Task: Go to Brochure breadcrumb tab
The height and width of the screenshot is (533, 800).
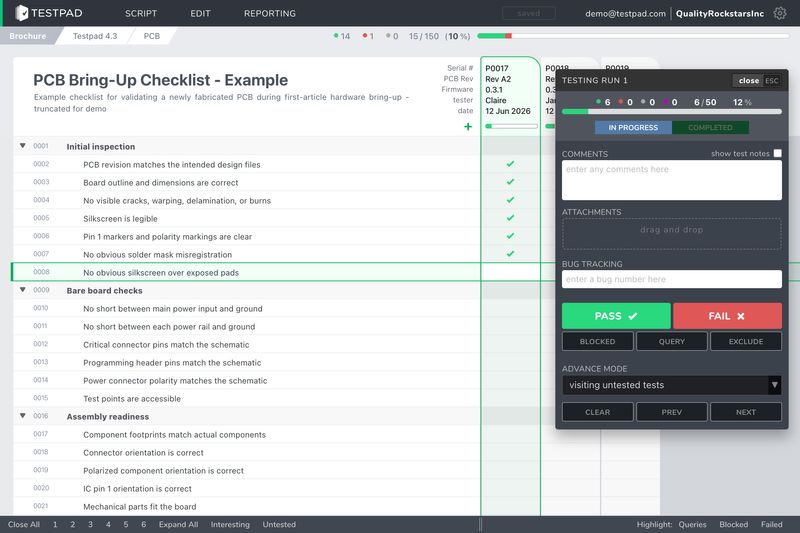Action: pos(28,36)
